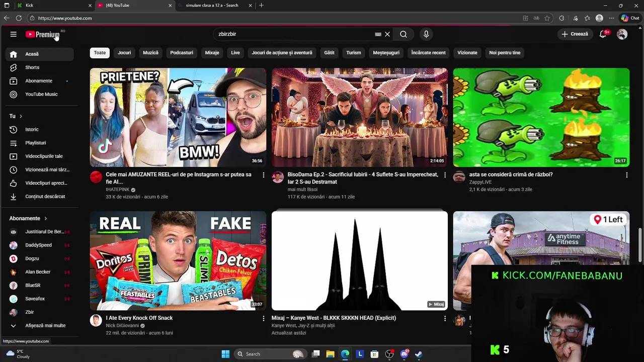This screenshot has width=644, height=362.
Task: Open a new browser tab
Action: 261,6
